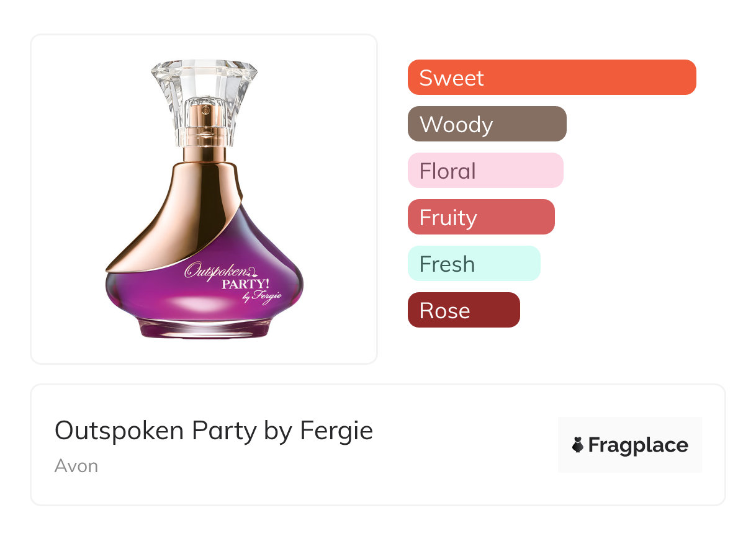Click the Sweet label text
Image resolution: width=756 pixels, height=536 pixels.
(x=451, y=78)
